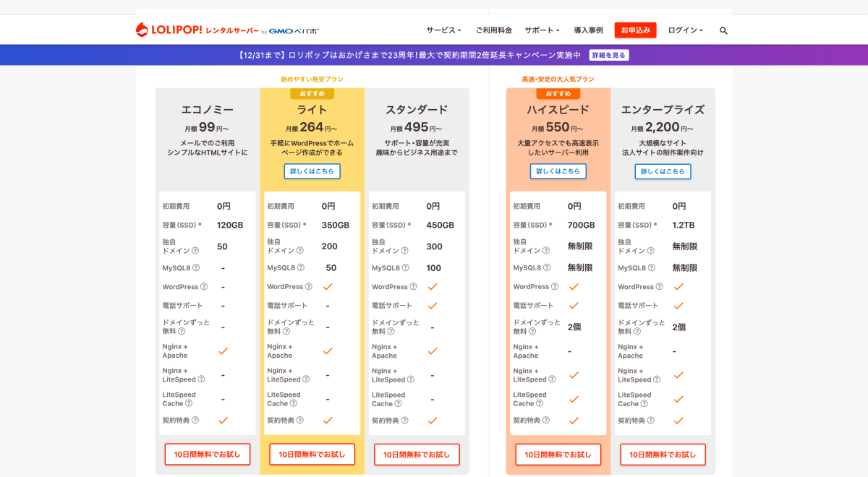Open the ご利用料金 menu item
Viewport: 868px width, 477px height.
pos(493,30)
